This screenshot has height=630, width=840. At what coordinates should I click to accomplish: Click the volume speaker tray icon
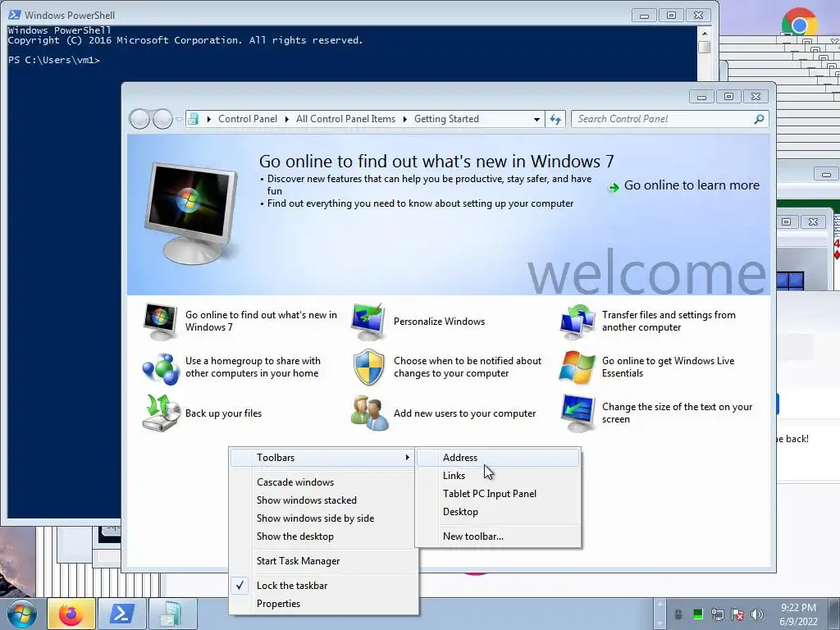pos(756,614)
